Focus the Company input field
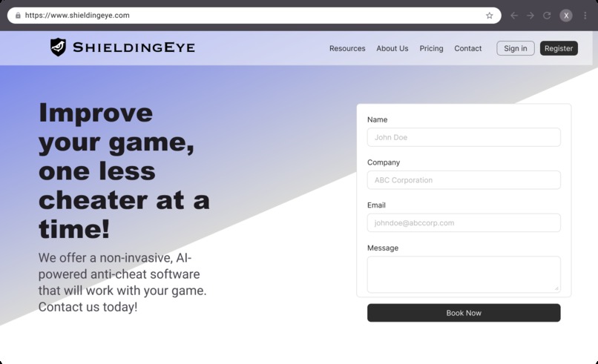The image size is (598, 364). [464, 180]
